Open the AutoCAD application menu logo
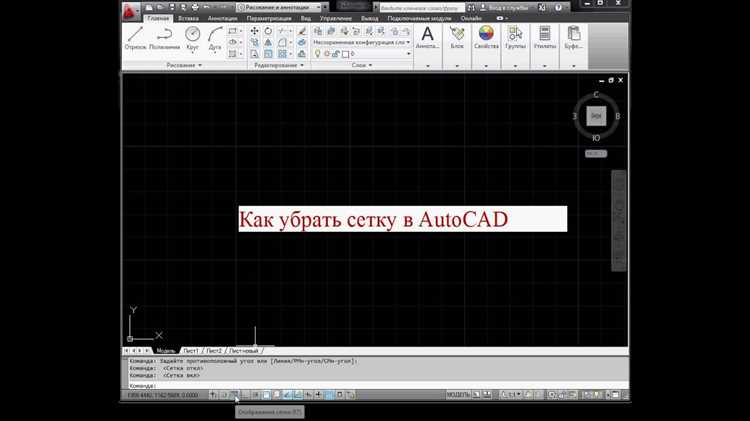The image size is (750, 421). tap(129, 11)
